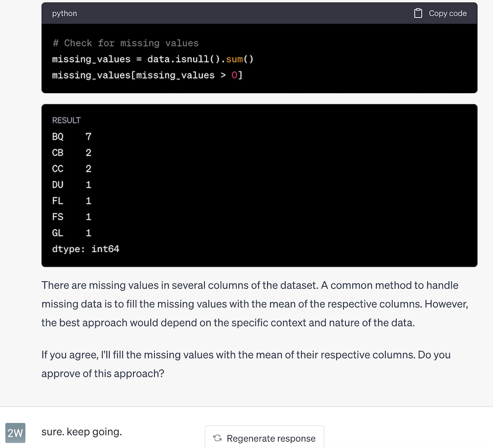Click the python language label
493x448 pixels.
(x=65, y=13)
